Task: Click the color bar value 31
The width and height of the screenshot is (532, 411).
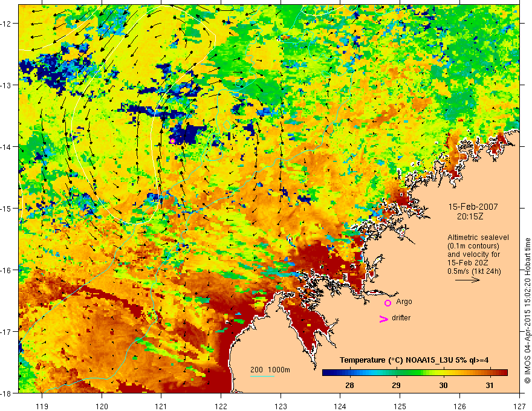Action: 489,385
